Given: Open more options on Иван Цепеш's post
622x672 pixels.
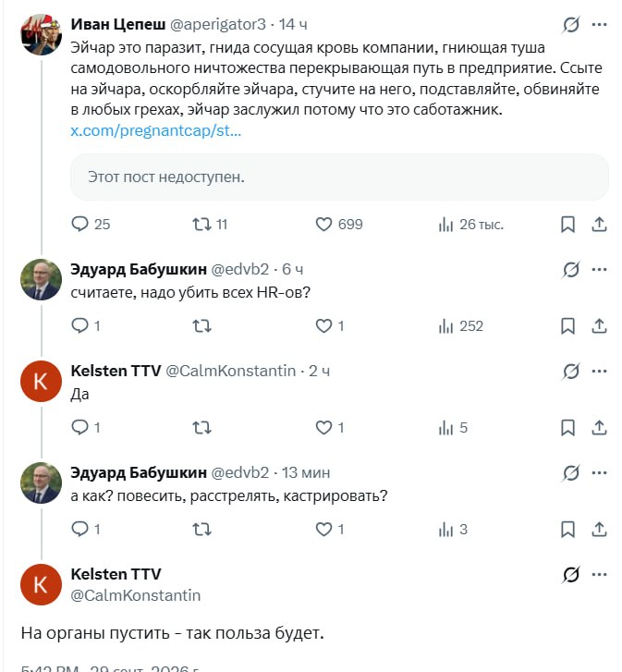Looking at the screenshot, I should coord(599,24).
